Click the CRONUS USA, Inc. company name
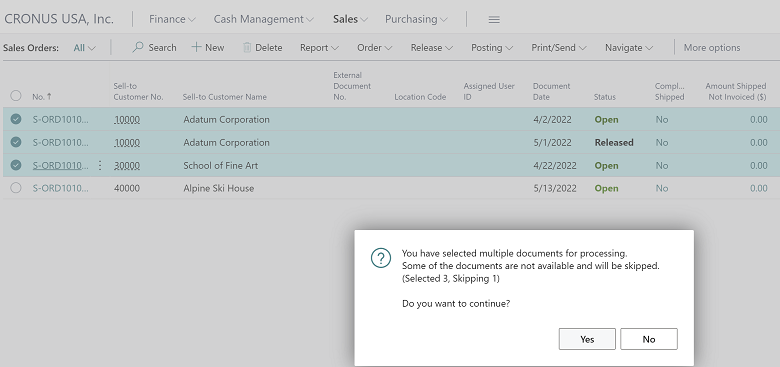780x367 pixels. coord(59,19)
